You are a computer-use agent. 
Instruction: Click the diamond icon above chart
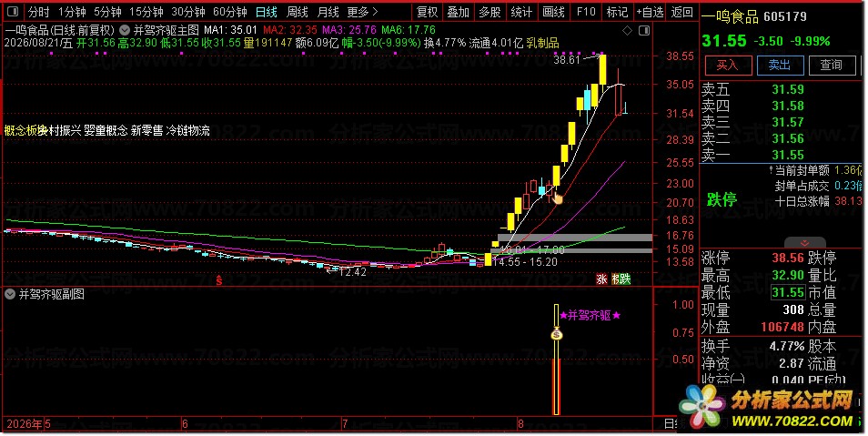pos(627,30)
